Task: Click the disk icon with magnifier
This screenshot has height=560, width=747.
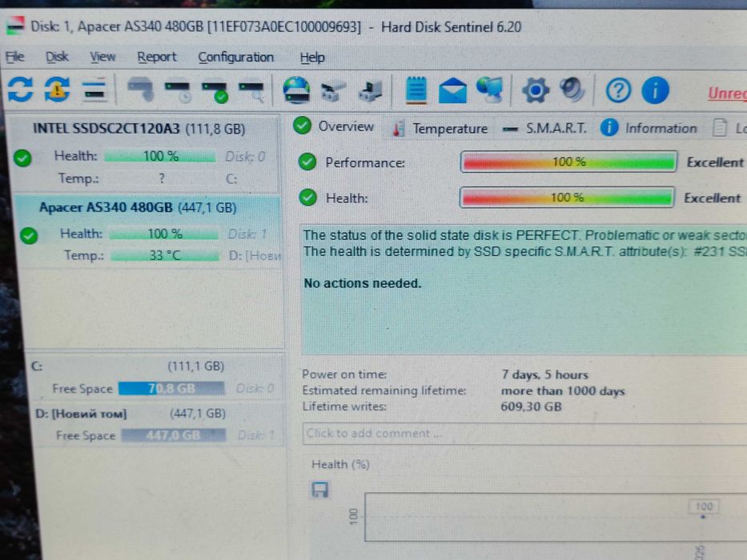Action: coord(251,90)
